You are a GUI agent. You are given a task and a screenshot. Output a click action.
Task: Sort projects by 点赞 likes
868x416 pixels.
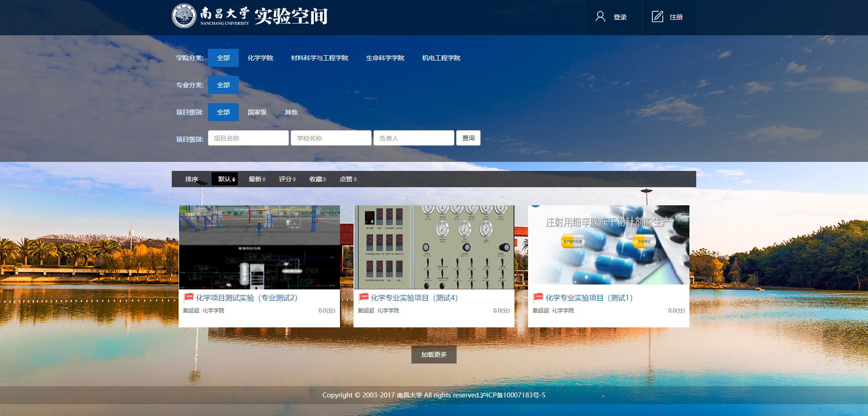tap(348, 180)
